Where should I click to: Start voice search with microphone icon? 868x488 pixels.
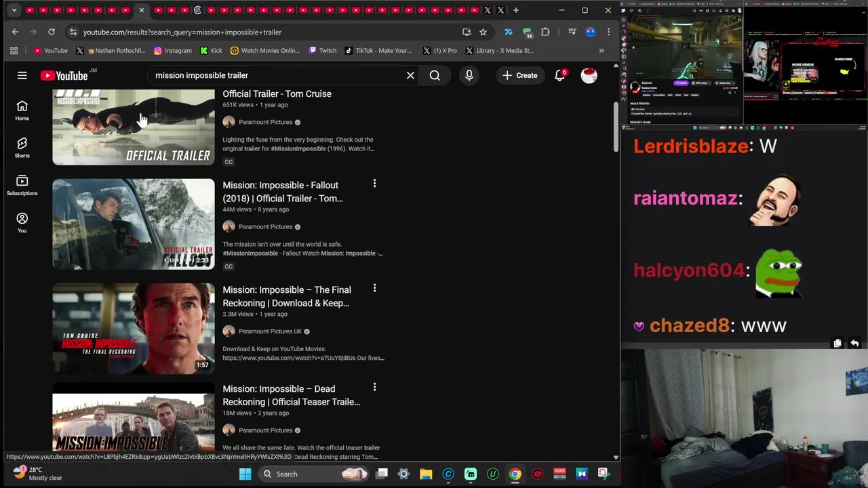click(469, 75)
